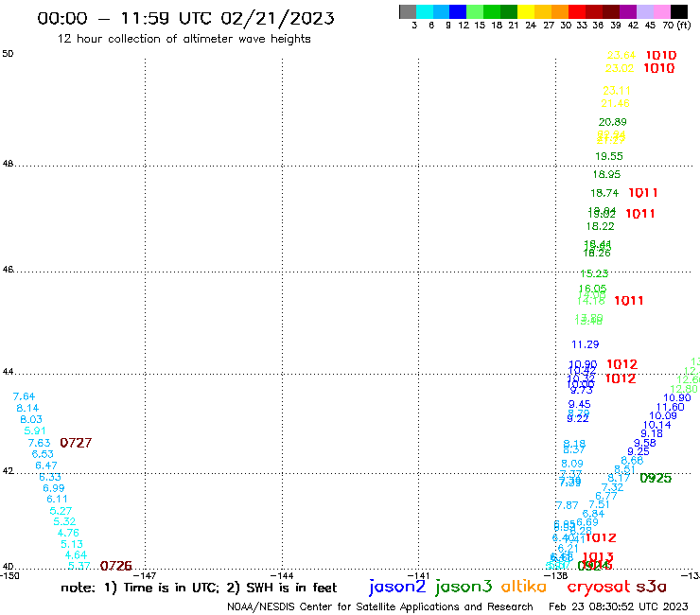Select the left-track reading 8.03
The height and width of the screenshot is (615, 700).
coord(31,419)
